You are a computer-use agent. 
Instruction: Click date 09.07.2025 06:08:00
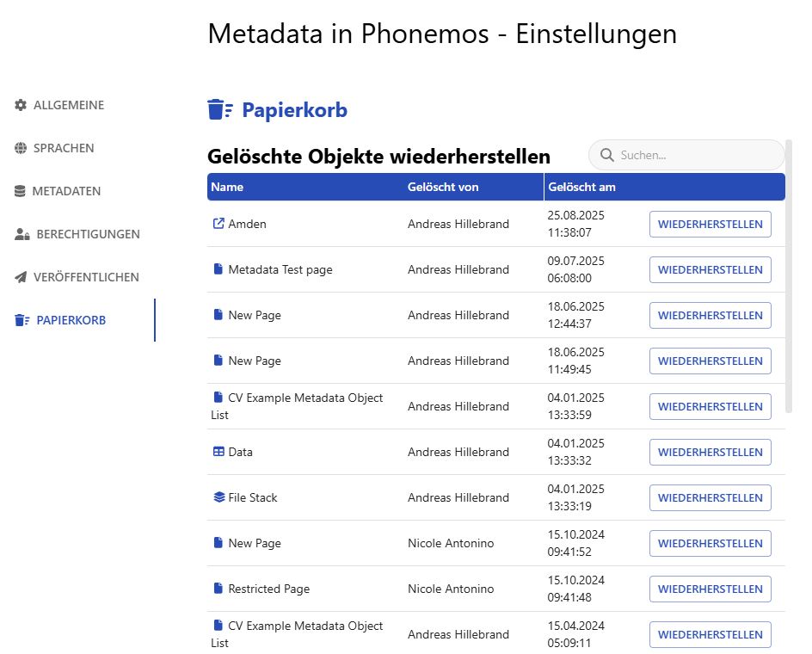pos(575,269)
